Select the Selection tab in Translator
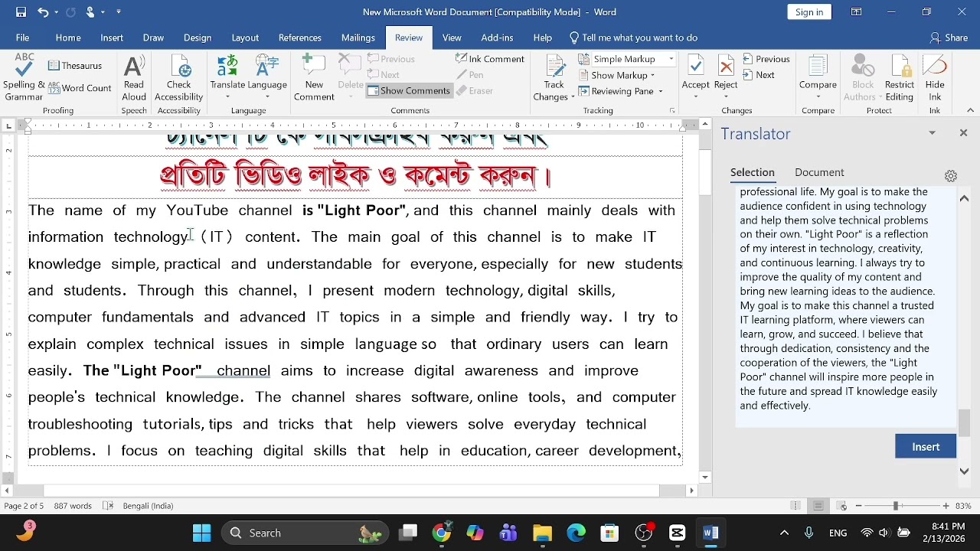The height and width of the screenshot is (551, 980). 752,173
